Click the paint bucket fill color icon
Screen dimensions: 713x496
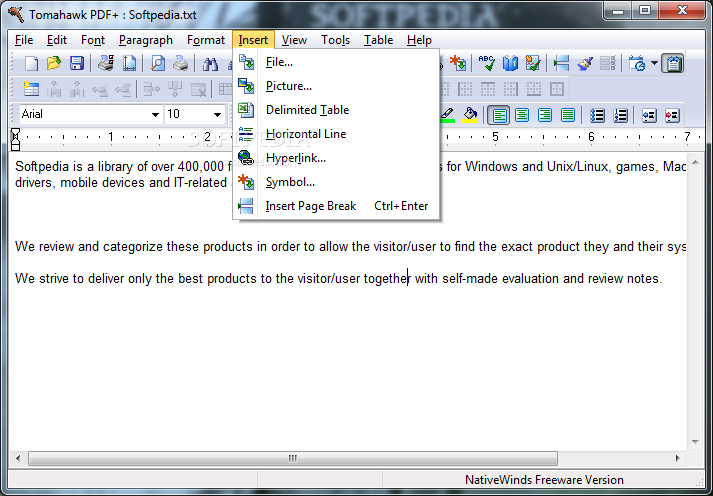[470, 115]
